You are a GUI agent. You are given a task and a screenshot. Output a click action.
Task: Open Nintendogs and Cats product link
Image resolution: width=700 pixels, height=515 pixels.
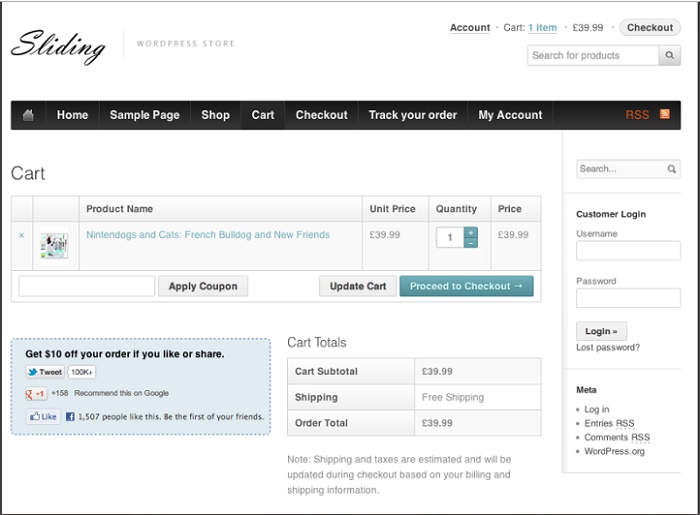(207, 235)
